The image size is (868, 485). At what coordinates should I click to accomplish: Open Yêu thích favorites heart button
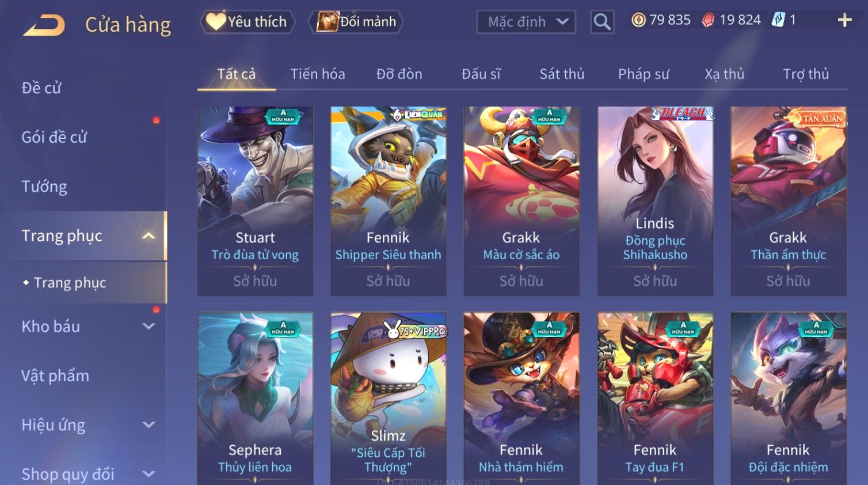click(247, 22)
